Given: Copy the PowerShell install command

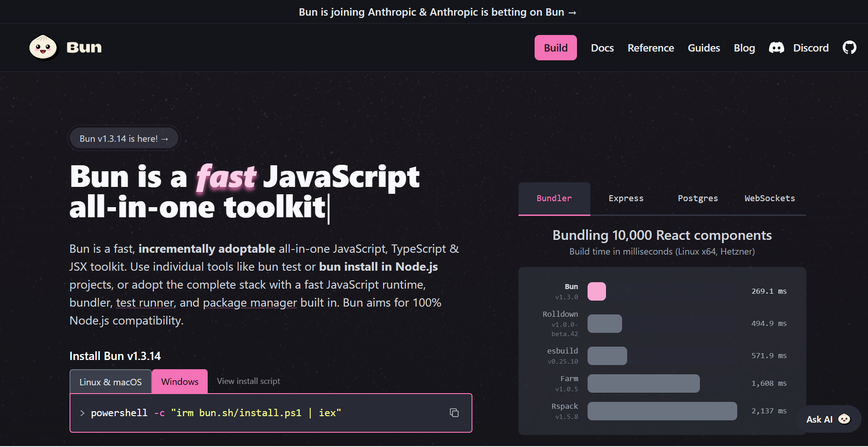Looking at the screenshot, I should 454,413.
